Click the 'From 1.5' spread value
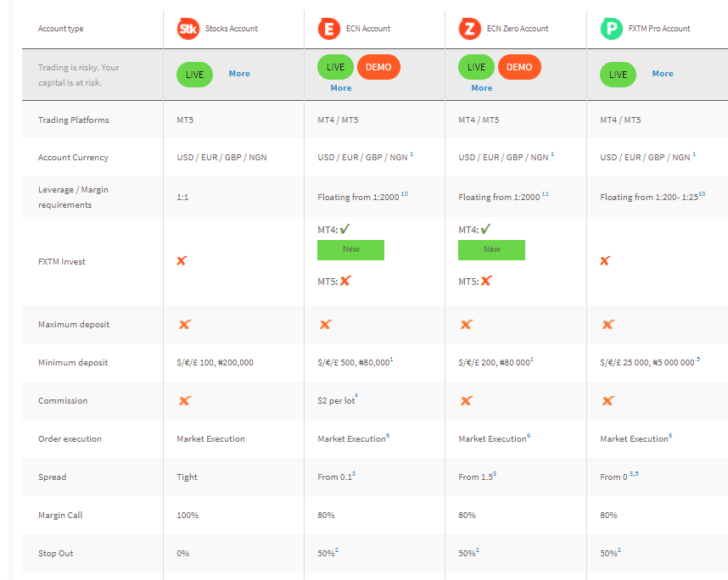 pyautogui.click(x=475, y=477)
